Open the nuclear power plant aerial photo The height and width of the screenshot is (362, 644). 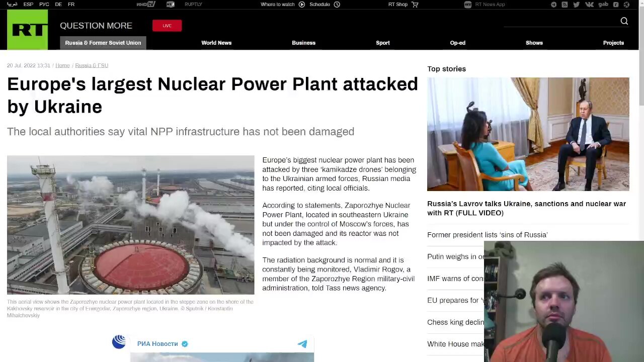[x=131, y=225]
